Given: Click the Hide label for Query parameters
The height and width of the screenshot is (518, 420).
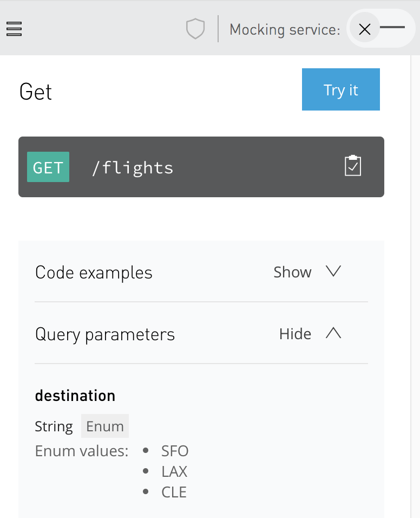Looking at the screenshot, I should (295, 334).
